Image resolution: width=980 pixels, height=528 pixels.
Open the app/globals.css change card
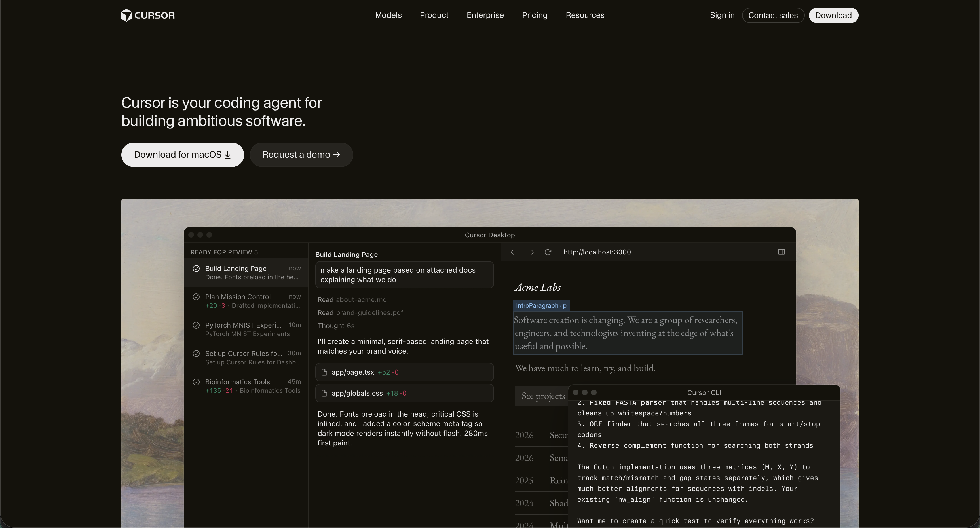click(404, 393)
